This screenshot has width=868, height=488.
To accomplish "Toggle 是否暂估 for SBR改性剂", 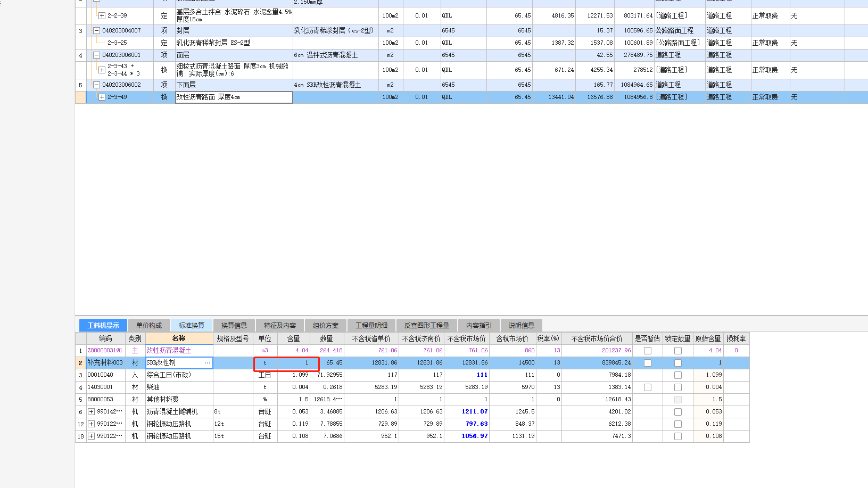I will (648, 363).
